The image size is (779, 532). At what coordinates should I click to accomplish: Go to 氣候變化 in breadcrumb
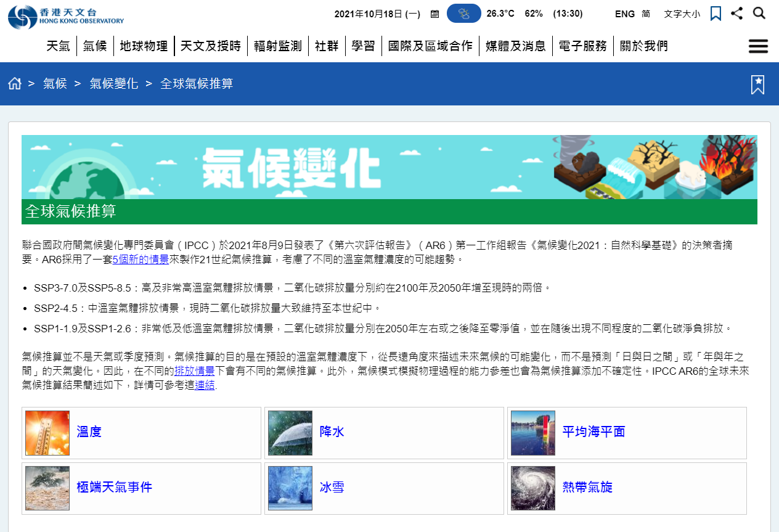point(114,84)
